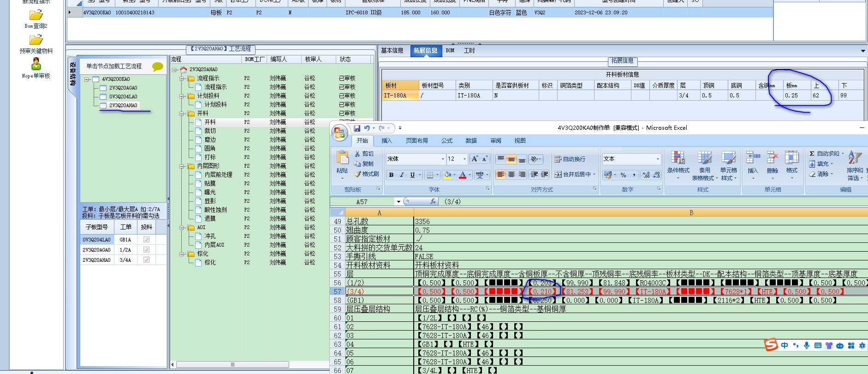868x374 pixels.
Task: Switch to the 公式 ribbon tab
Action: pyautogui.click(x=447, y=141)
